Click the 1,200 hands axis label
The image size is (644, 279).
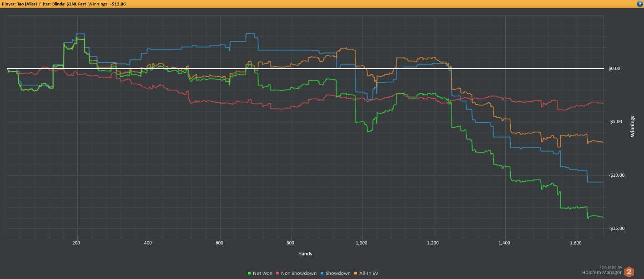coord(433,243)
